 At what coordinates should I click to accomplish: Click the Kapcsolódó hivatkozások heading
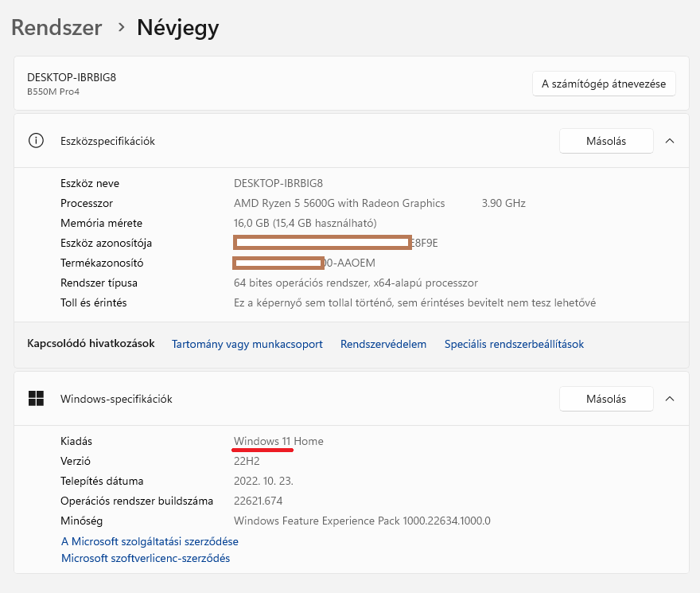(x=91, y=343)
